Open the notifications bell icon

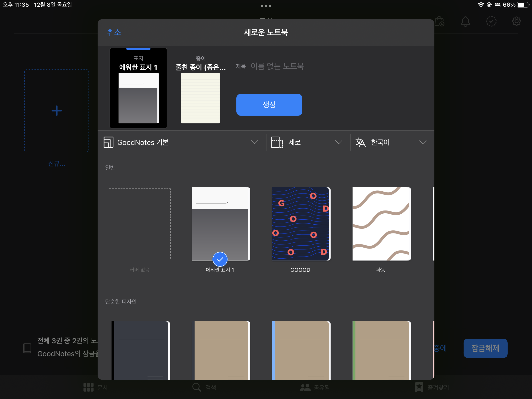(x=465, y=21)
